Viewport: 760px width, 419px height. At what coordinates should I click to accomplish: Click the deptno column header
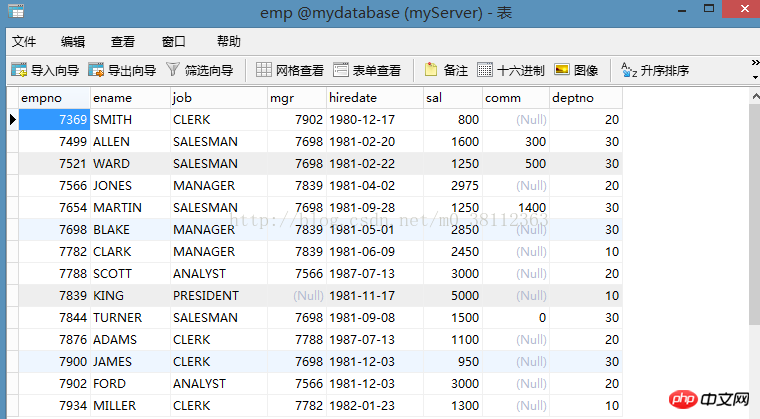click(x=586, y=98)
